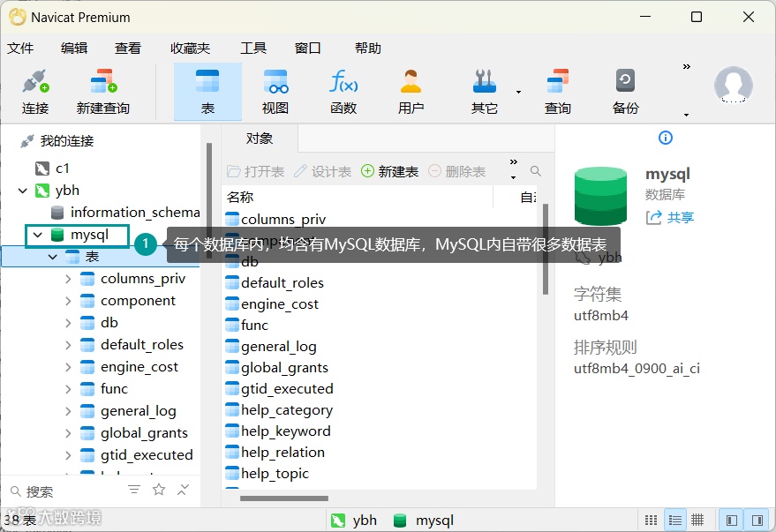Open the User (用户) toolbar icon
The height and width of the screenshot is (532, 776).
pyautogui.click(x=411, y=92)
